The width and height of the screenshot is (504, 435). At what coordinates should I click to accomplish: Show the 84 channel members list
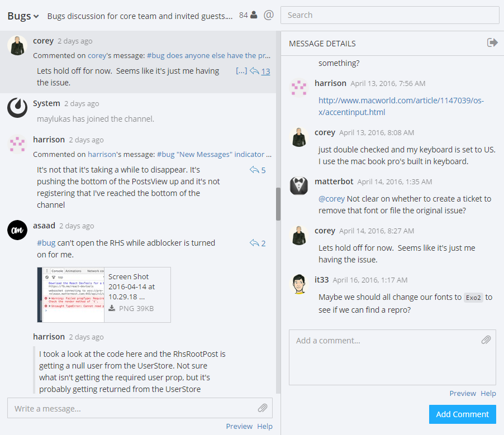[248, 15]
